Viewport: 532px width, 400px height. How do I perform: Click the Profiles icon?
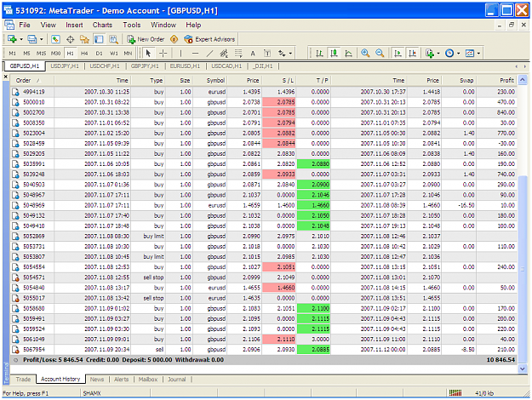(31, 39)
